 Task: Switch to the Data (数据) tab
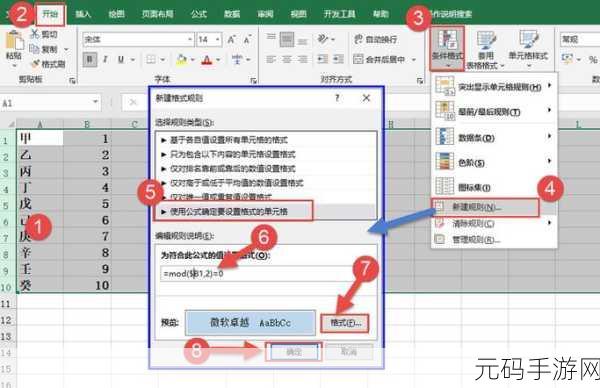coord(232,14)
